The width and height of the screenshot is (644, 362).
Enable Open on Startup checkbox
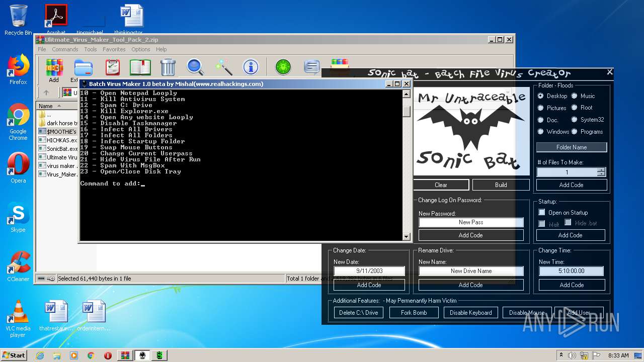click(542, 212)
